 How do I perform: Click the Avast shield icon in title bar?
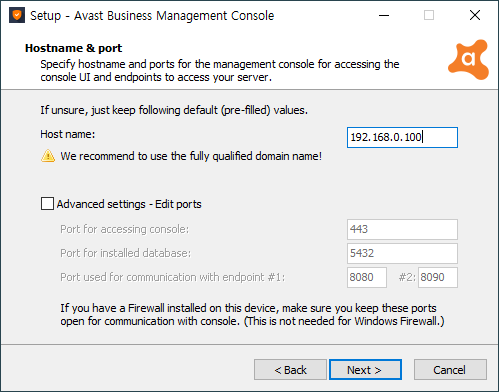[x=17, y=15]
